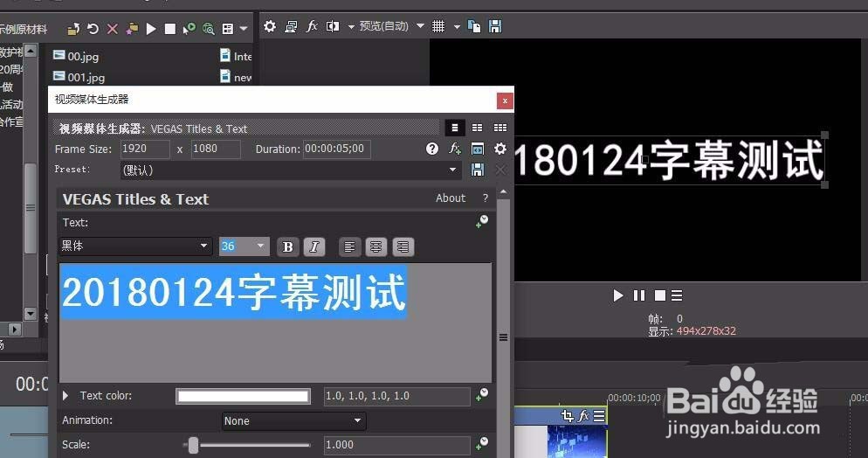
Task: Click inside the 20180124字幕测试 text editor
Action: pos(275,323)
